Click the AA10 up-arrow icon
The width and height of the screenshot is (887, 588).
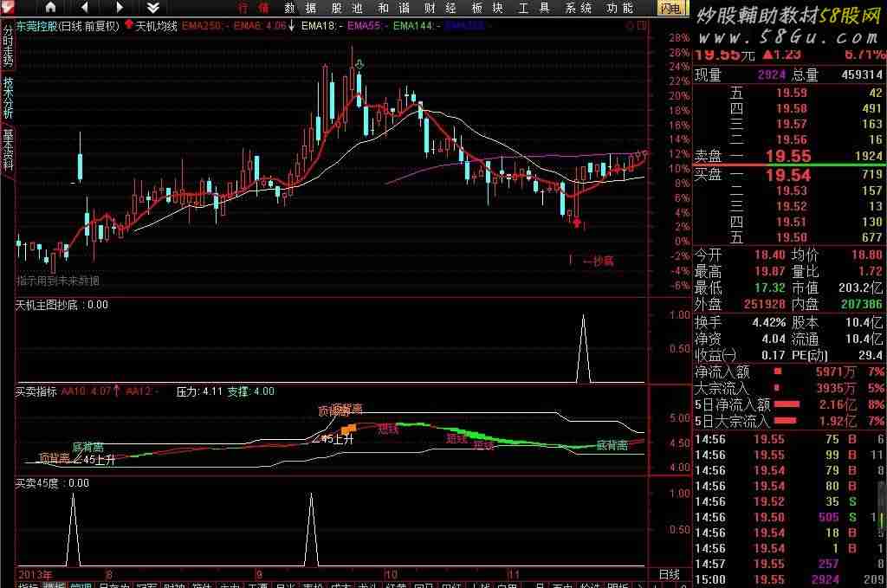coord(117,391)
